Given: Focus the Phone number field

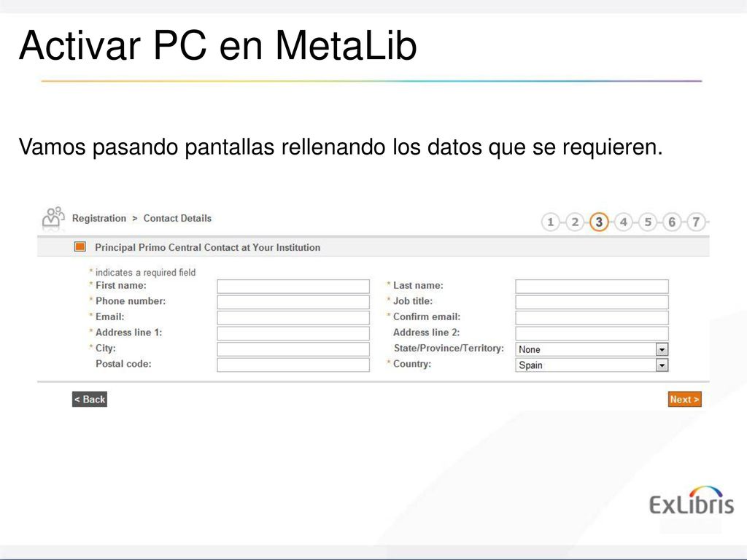Looking at the screenshot, I should tap(293, 302).
